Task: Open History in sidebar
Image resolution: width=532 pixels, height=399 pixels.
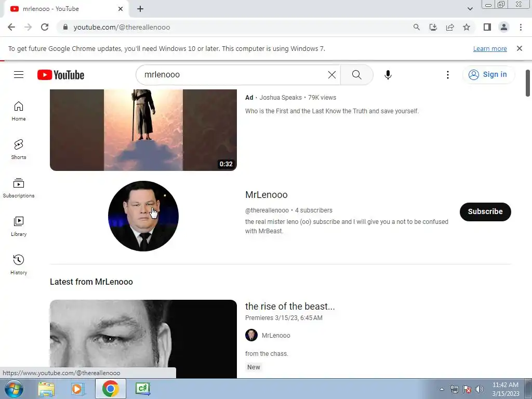Action: click(x=19, y=264)
